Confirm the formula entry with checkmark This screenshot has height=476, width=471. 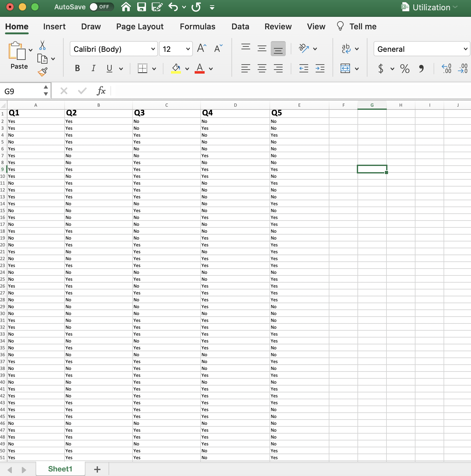82,91
